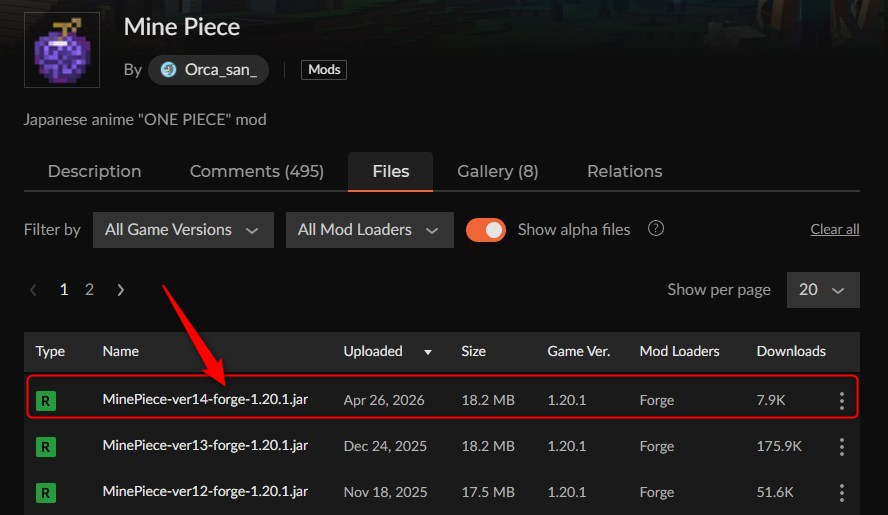Sort by the Type column header
Image resolution: width=888 pixels, height=515 pixels.
(x=50, y=351)
